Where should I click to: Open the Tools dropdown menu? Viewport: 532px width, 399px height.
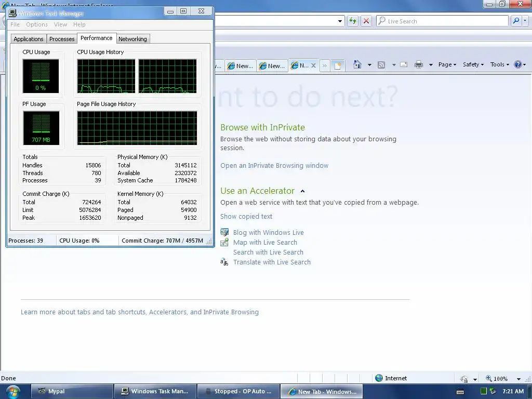click(499, 64)
